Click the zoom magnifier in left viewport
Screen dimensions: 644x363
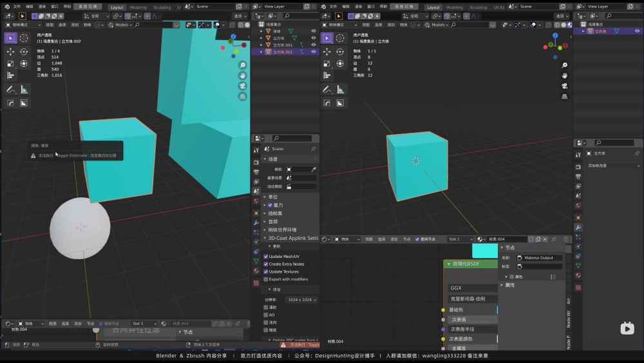click(x=242, y=65)
